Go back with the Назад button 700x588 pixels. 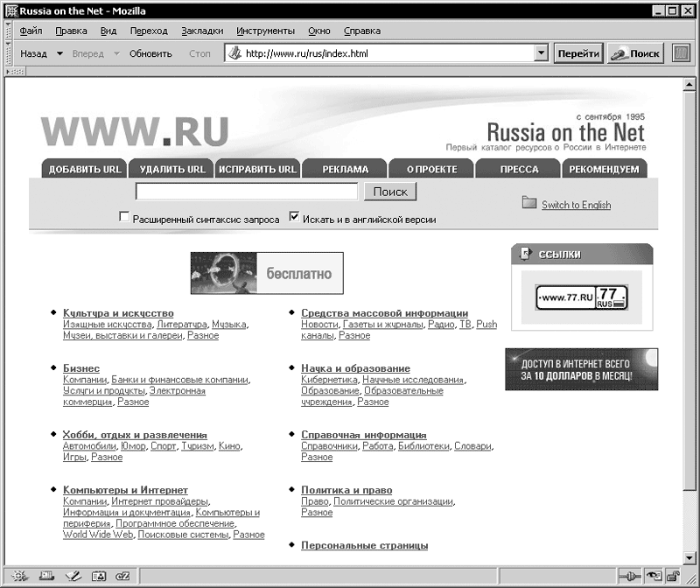coord(33,53)
